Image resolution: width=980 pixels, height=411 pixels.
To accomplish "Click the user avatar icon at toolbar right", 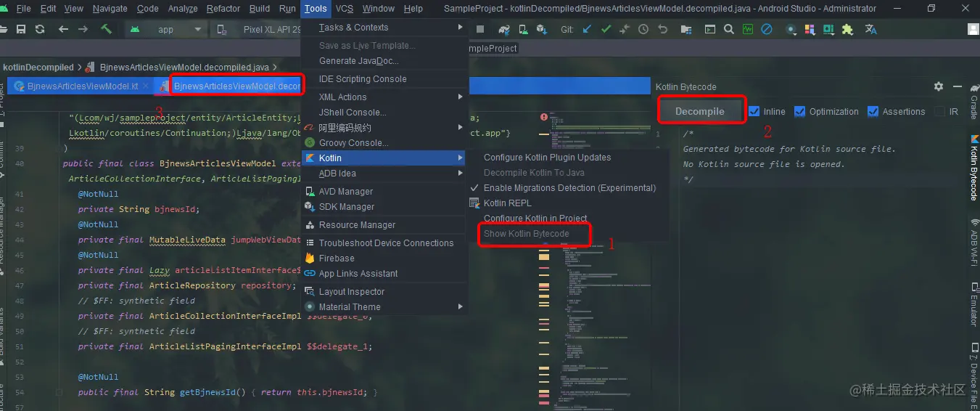I will 974,30.
